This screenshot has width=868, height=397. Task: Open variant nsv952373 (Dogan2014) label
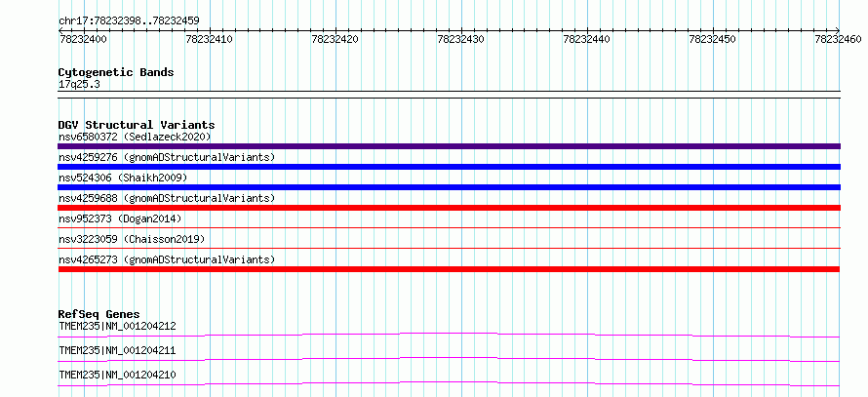click(x=120, y=218)
